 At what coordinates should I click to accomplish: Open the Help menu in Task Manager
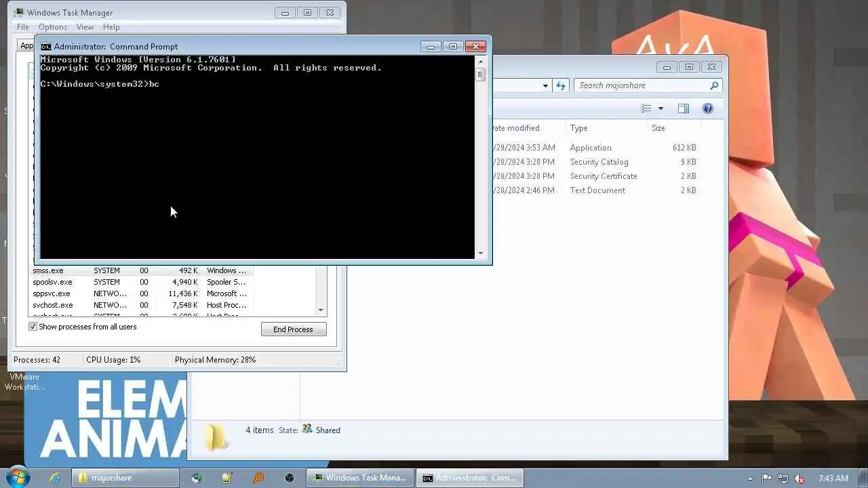pos(111,27)
